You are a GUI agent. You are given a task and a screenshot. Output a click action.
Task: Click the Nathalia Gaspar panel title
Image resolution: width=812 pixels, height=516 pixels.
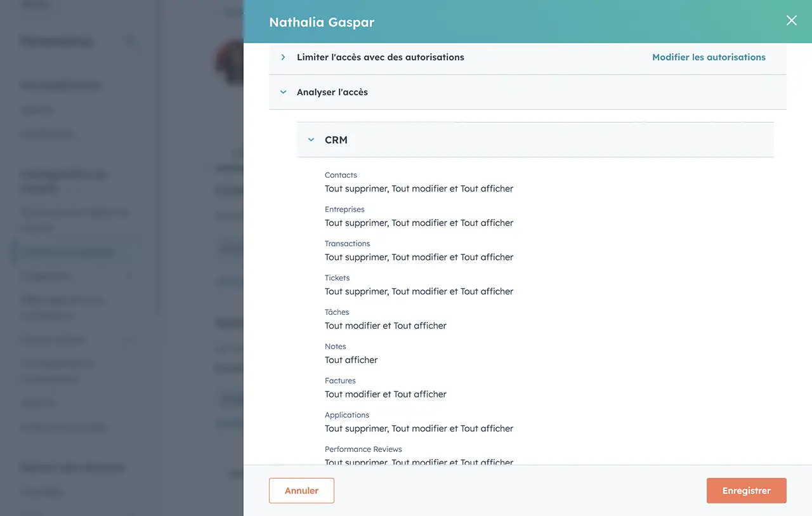(x=322, y=22)
